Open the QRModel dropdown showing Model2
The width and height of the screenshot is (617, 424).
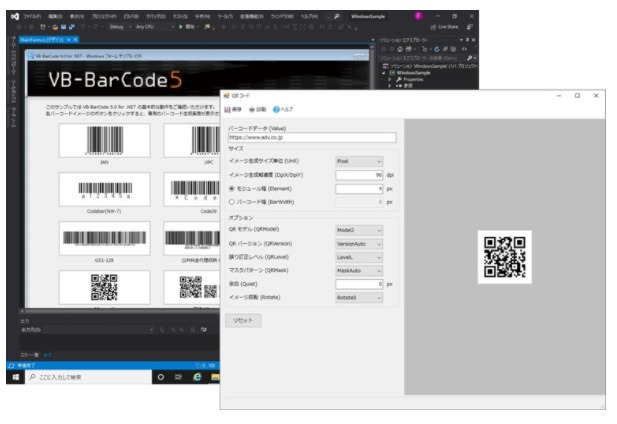(359, 230)
